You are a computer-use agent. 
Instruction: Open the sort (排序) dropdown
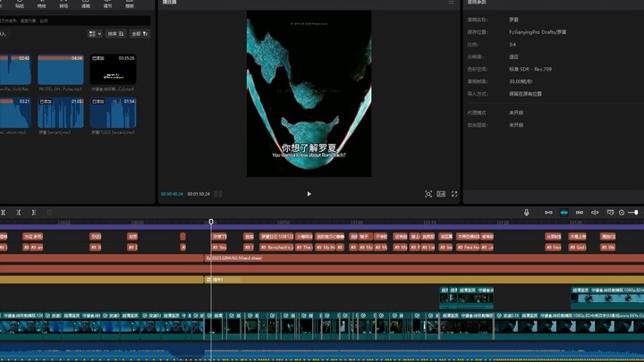point(115,34)
